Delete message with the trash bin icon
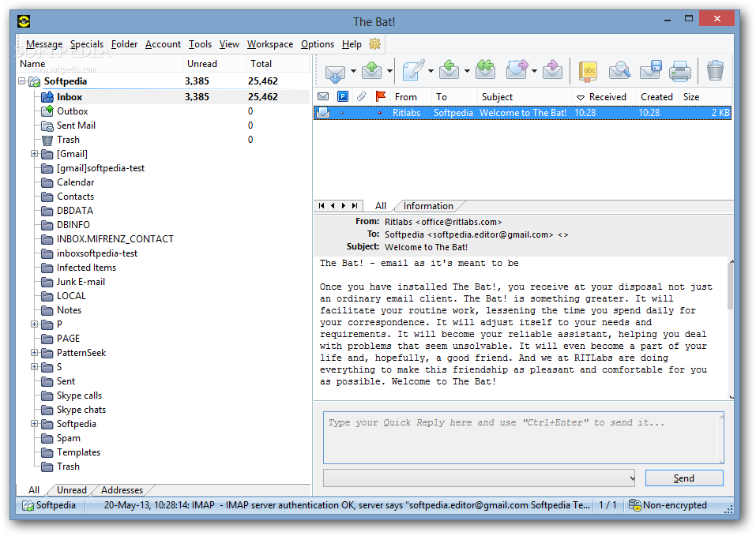The width and height of the screenshot is (756, 536). coord(715,71)
